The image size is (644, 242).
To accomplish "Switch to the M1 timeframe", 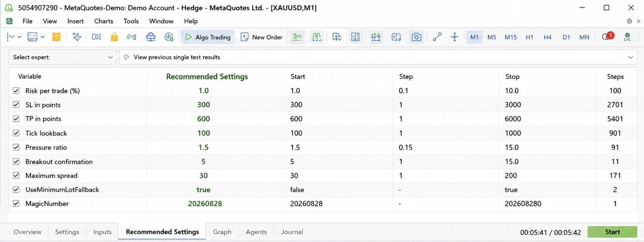I will click(474, 37).
